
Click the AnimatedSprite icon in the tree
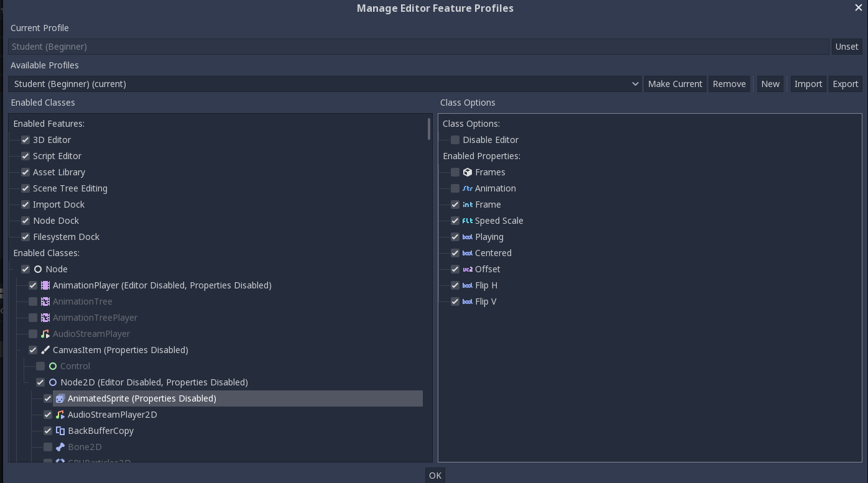point(60,398)
